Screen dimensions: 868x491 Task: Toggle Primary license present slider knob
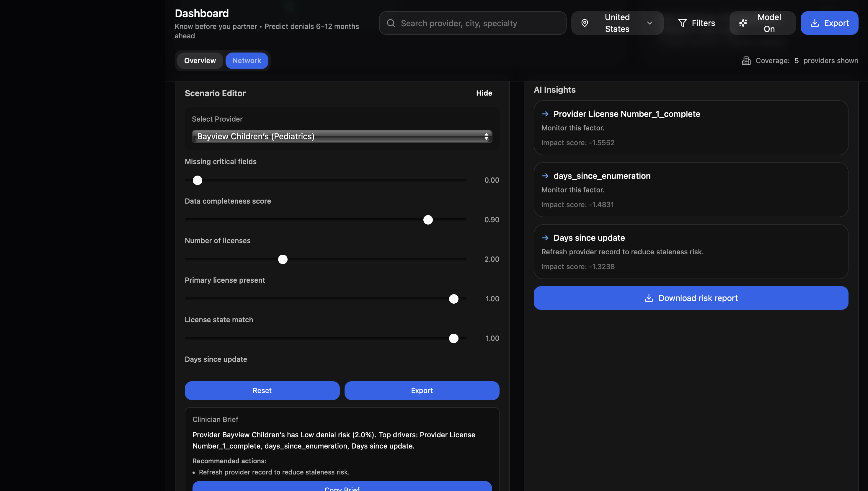(x=453, y=299)
